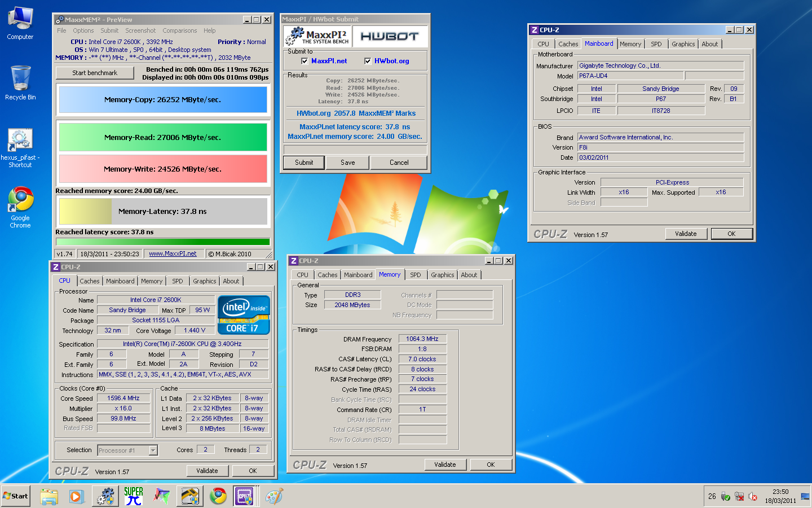Click Validate in Mainboard CPU-Z window

click(686, 234)
